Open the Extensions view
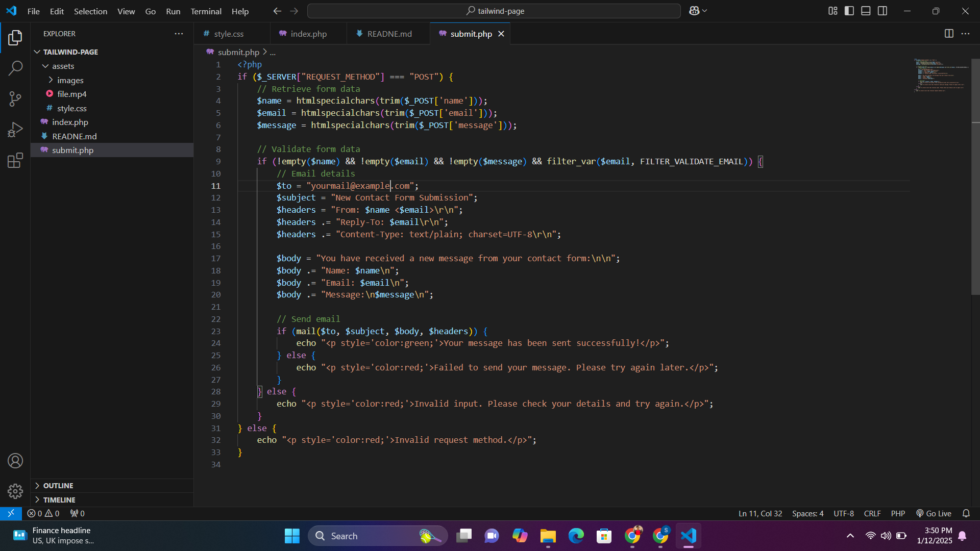Image resolution: width=980 pixels, height=551 pixels. [15, 160]
